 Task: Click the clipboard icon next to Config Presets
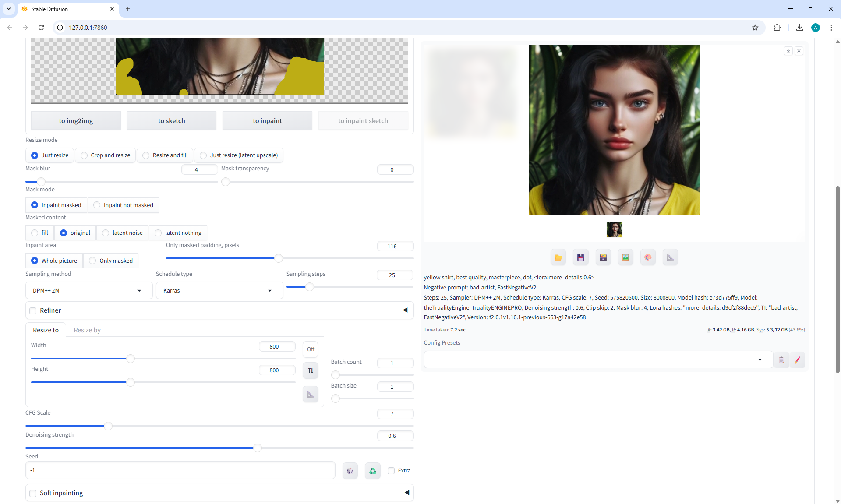pos(781,360)
